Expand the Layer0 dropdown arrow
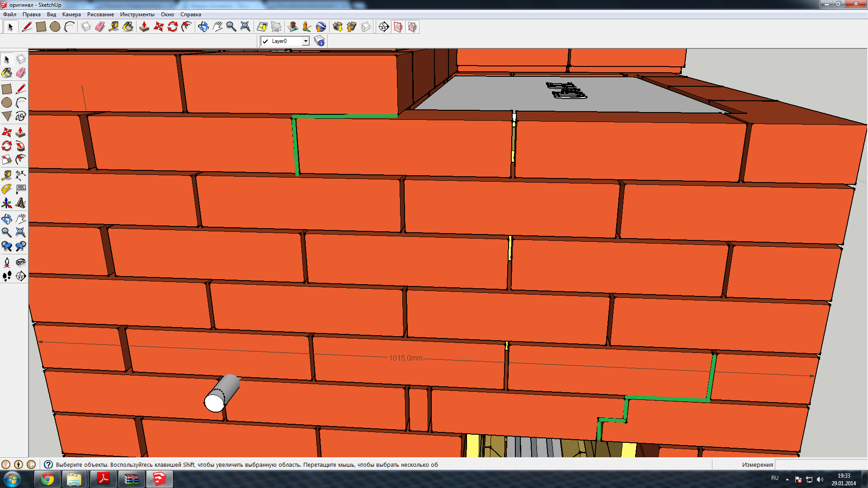Viewport: 868px width, 488px height. click(x=306, y=41)
